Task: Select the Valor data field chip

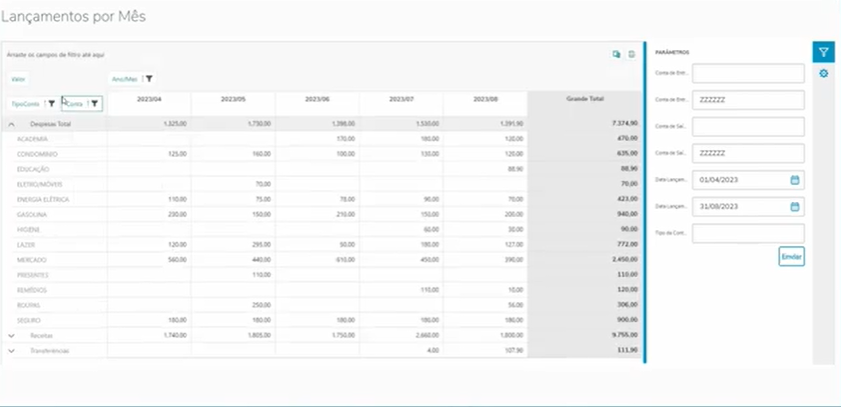Action: tap(18, 78)
